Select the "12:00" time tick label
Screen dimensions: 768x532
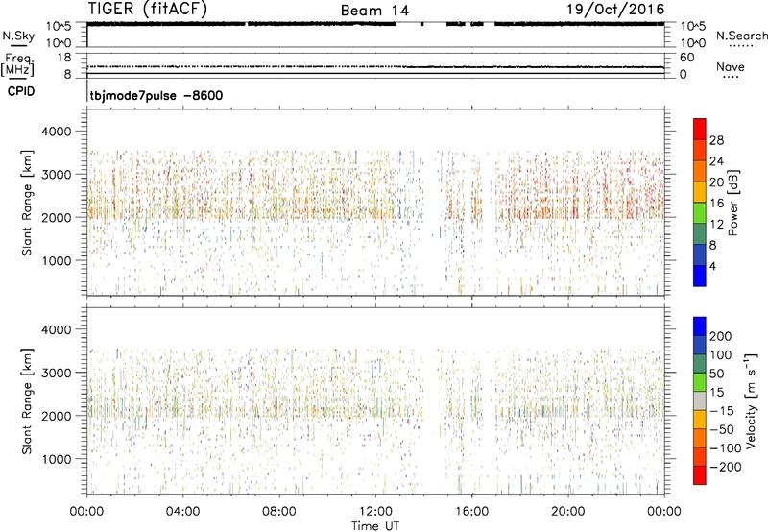(x=375, y=512)
